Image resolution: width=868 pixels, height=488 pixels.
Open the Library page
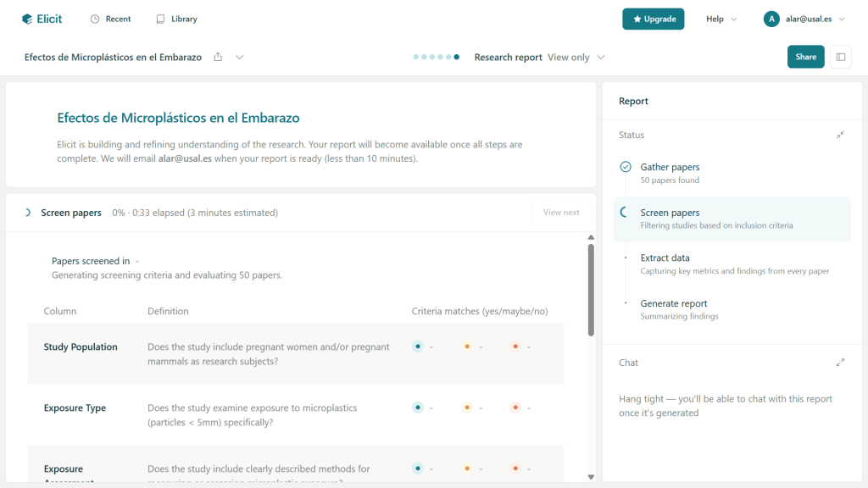click(x=176, y=19)
